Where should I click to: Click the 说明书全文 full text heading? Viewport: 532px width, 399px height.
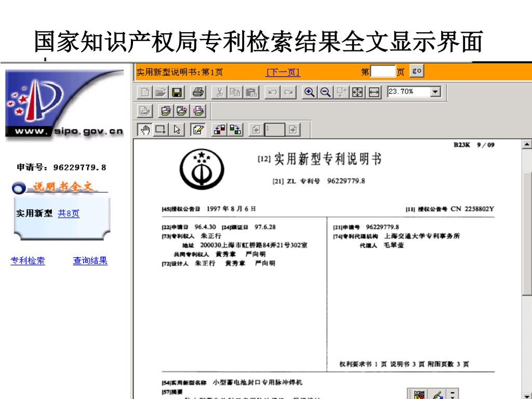click(x=62, y=187)
